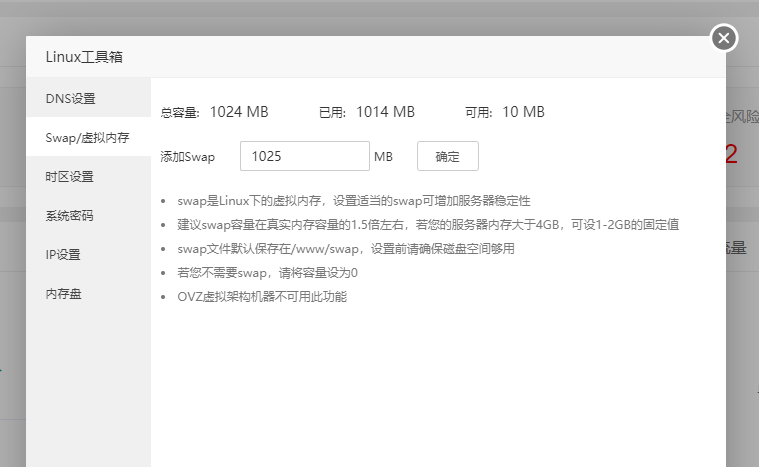The width and height of the screenshot is (759, 467).
Task: Click the swap是Linux下的虚拟内存 hint line
Action: 354,201
